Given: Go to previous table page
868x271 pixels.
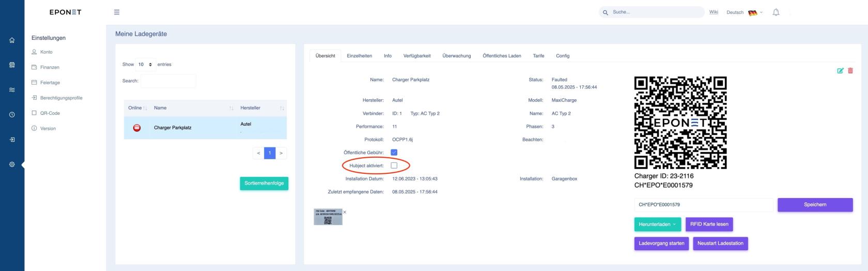Looking at the screenshot, I should (258, 153).
